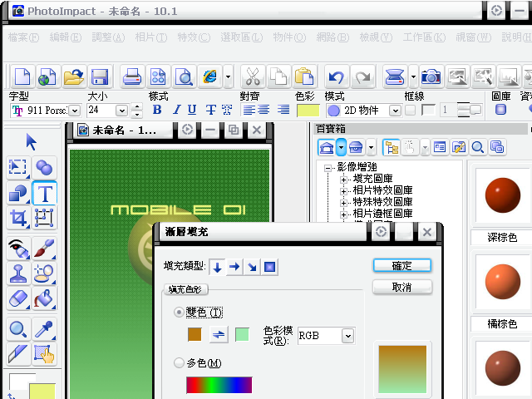Open the 編輯 menu

click(x=66, y=37)
